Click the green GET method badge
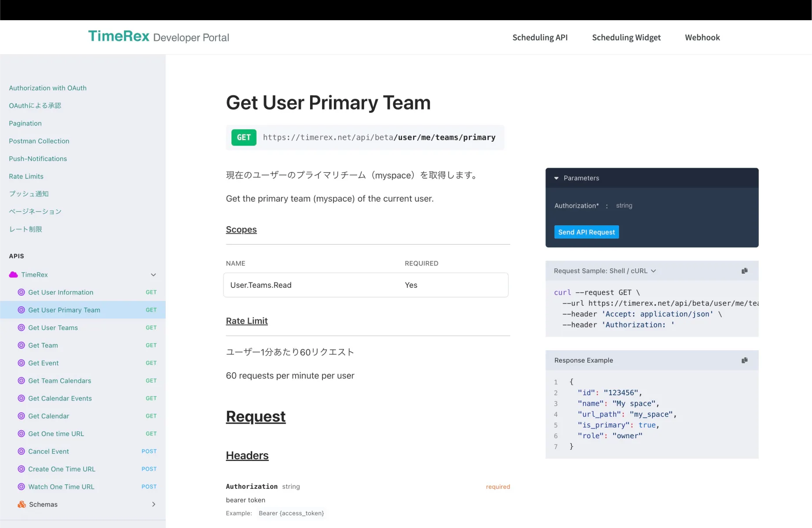The height and width of the screenshot is (528, 812). point(244,137)
